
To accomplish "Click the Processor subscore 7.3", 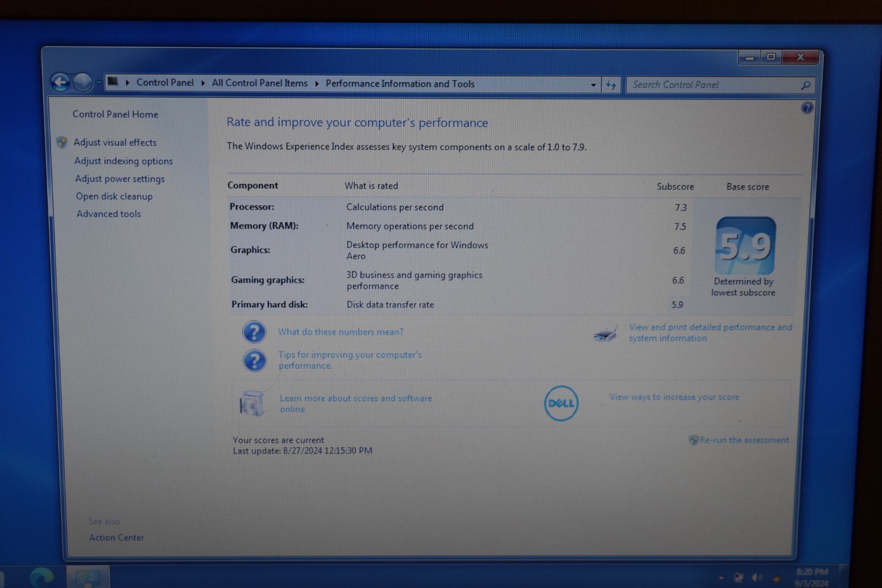I will coord(681,208).
